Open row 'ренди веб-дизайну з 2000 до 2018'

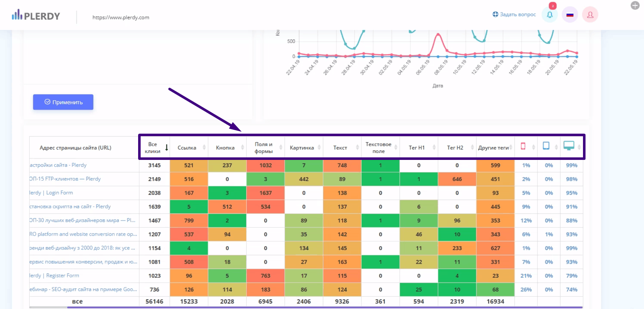click(x=82, y=248)
